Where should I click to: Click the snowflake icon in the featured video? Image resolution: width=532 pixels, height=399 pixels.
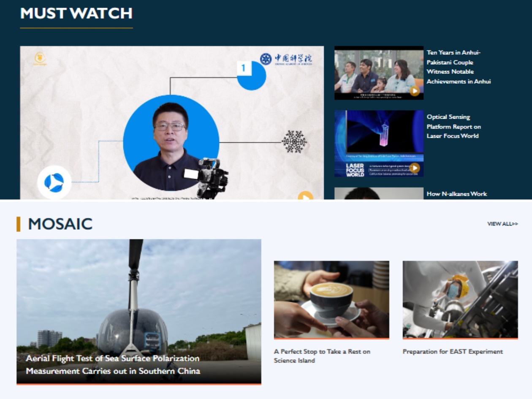294,142
